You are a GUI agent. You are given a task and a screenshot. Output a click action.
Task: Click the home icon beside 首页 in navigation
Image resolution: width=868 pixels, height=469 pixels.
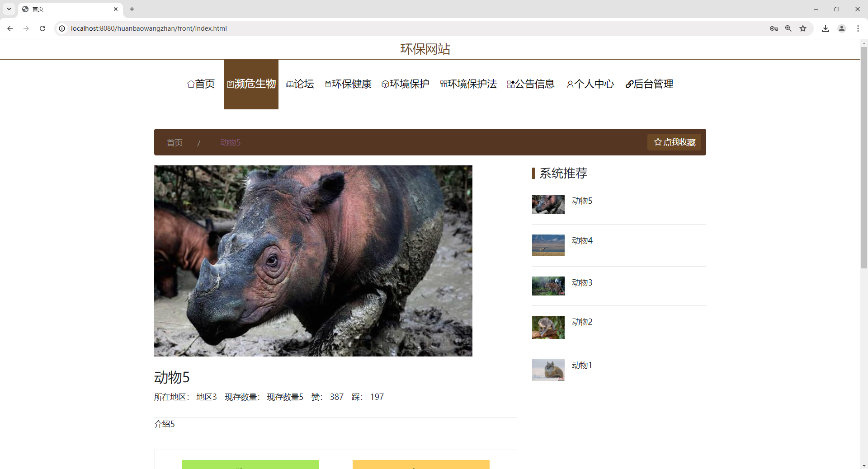tap(190, 84)
